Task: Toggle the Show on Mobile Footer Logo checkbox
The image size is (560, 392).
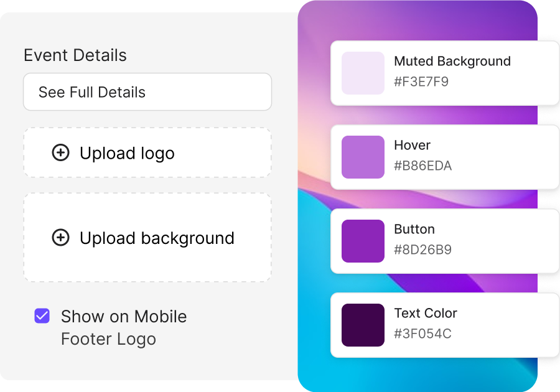Action: pyautogui.click(x=42, y=316)
